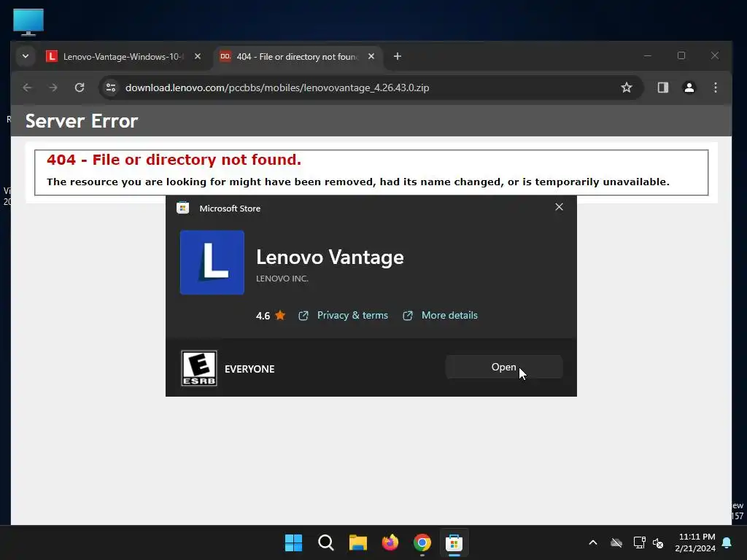Click the This PC desktop icon
Image resolution: width=747 pixels, height=560 pixels.
point(28,22)
